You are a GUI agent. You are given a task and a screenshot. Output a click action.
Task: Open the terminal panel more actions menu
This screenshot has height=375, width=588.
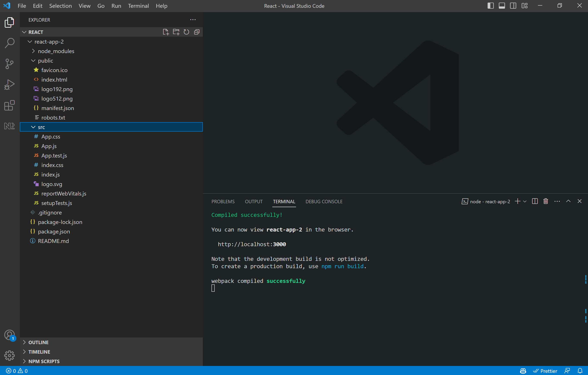557,201
